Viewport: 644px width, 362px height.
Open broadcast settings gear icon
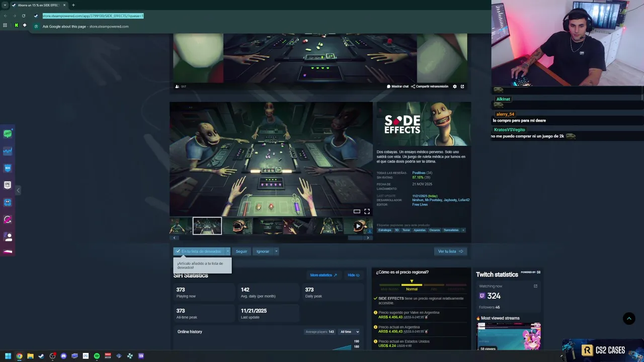coord(455,86)
